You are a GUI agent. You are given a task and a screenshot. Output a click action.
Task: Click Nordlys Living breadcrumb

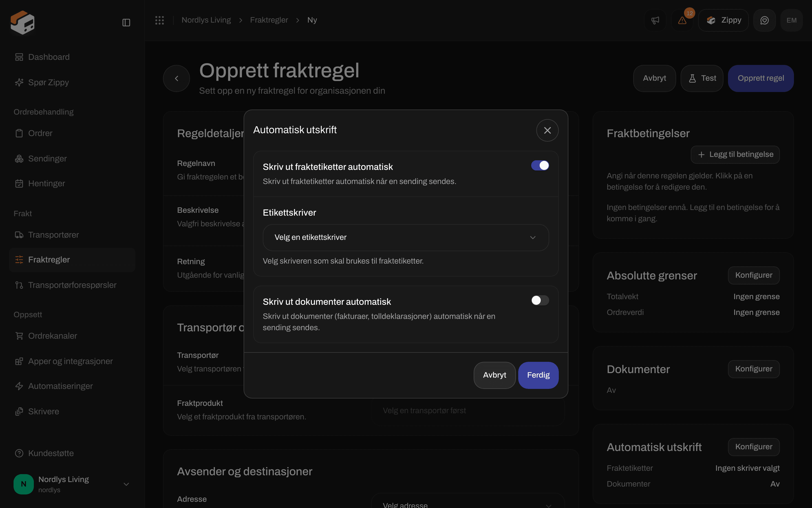click(206, 20)
